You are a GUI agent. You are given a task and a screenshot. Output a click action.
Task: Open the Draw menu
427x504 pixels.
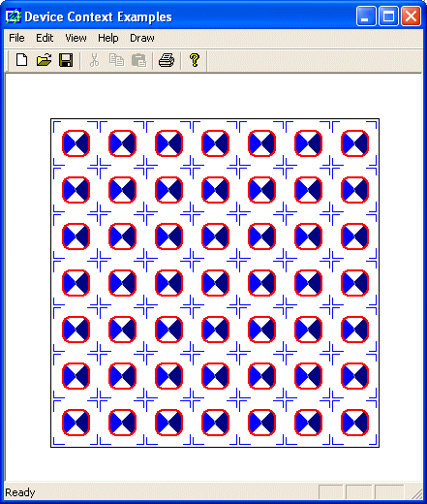point(142,38)
